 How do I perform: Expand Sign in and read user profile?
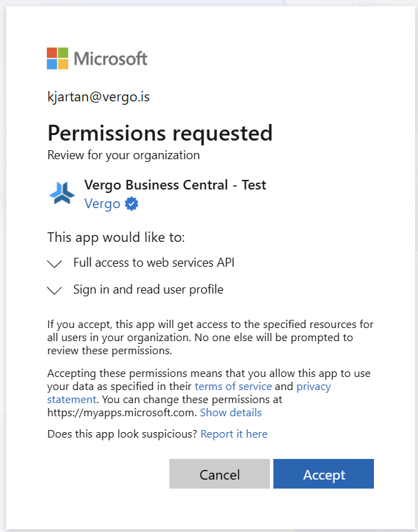pos(54,290)
